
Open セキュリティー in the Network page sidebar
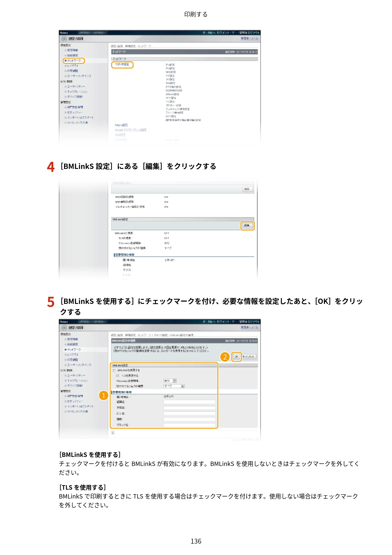point(75,112)
